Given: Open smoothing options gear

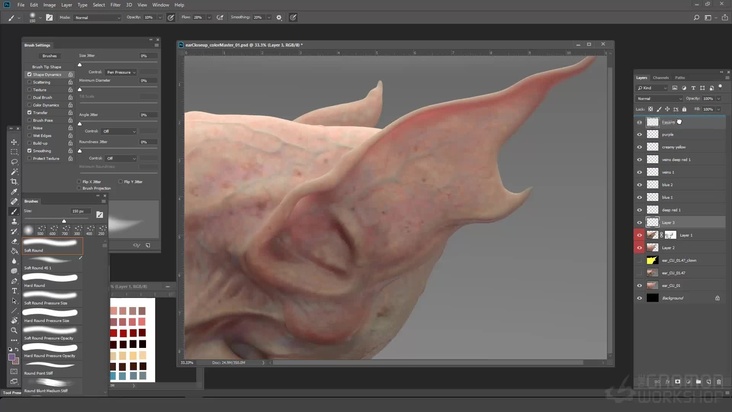Looking at the screenshot, I should (x=279, y=17).
